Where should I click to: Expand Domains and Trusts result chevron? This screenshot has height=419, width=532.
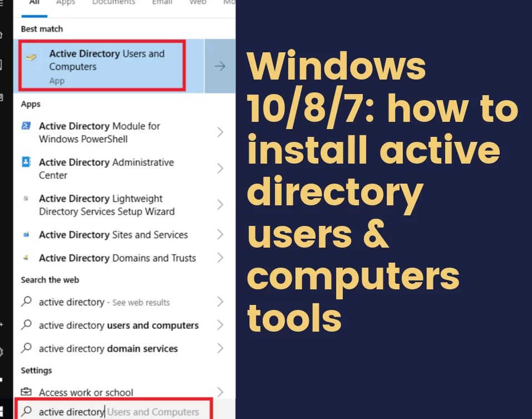pos(220,258)
